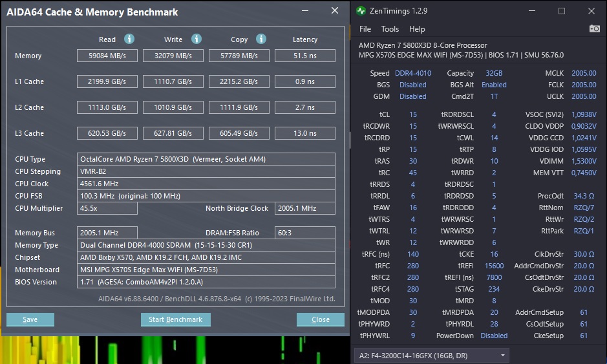Image resolution: width=607 pixels, height=364 pixels.
Task: Maximize the ZenTimings window
Action: pyautogui.click(x=562, y=11)
